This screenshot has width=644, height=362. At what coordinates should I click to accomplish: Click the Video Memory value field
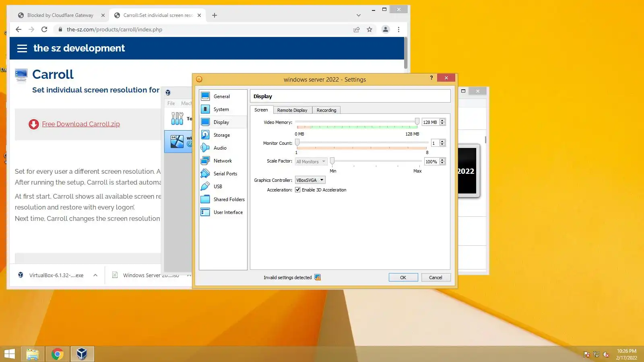(x=430, y=122)
